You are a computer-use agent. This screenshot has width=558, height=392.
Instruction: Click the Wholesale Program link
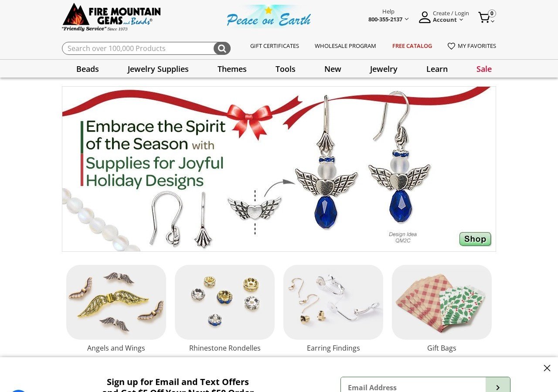[345, 46]
